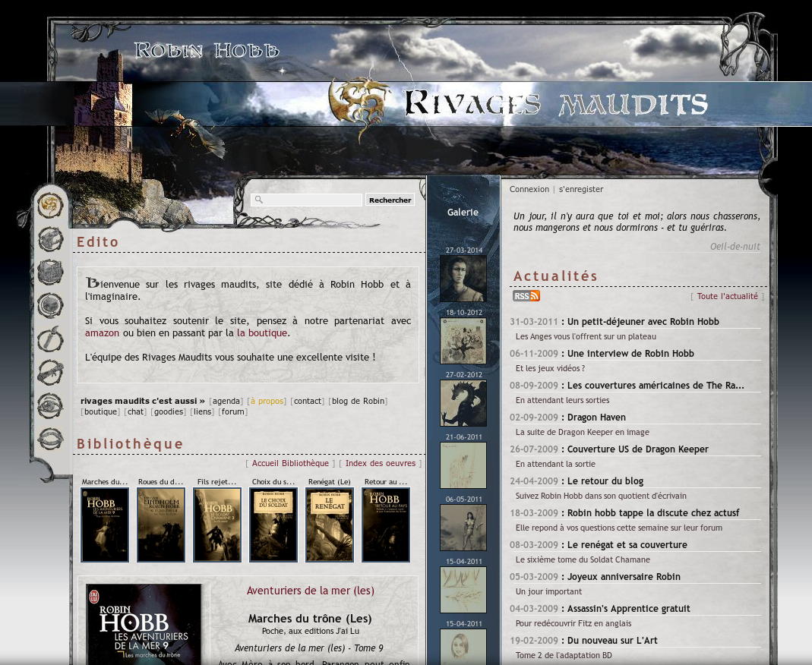Click the RSS feed icon
Image resolution: width=812 pixels, height=665 pixels.
pyautogui.click(x=526, y=296)
